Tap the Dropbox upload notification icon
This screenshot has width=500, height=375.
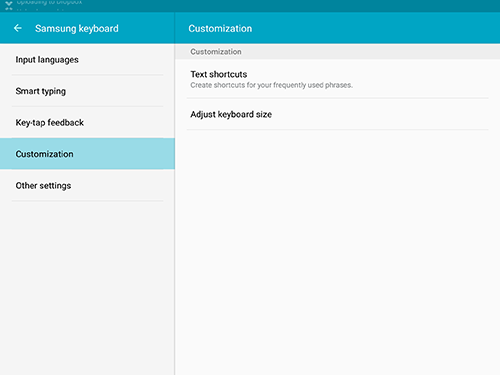click(x=9, y=5)
